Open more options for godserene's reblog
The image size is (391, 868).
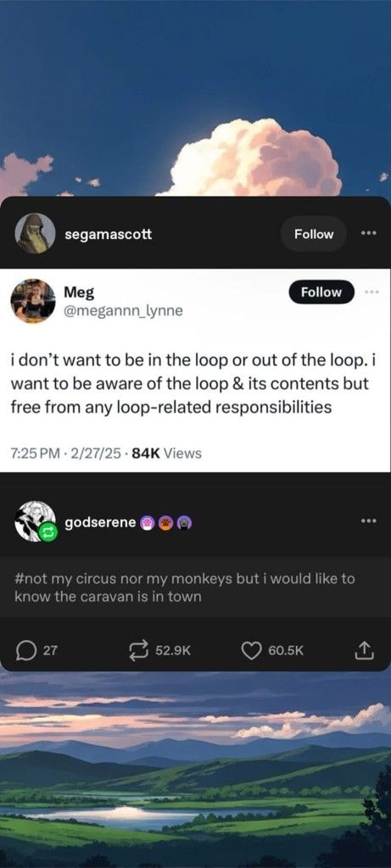(x=368, y=521)
